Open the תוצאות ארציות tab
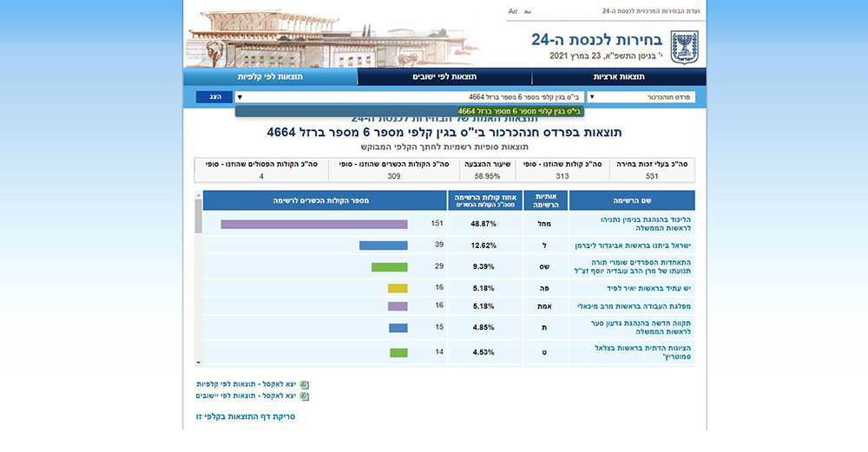This screenshot has width=868, height=452. click(x=619, y=77)
